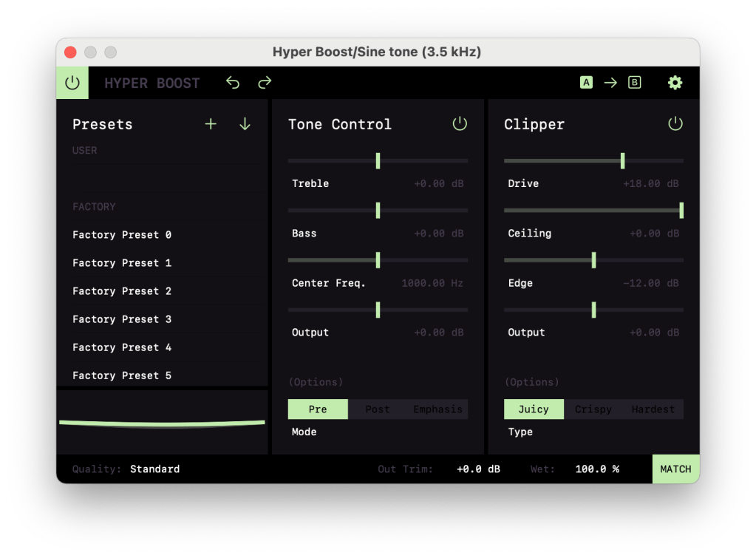The width and height of the screenshot is (756, 558).
Task: Click the Drive slider handle
Action: pos(623,160)
